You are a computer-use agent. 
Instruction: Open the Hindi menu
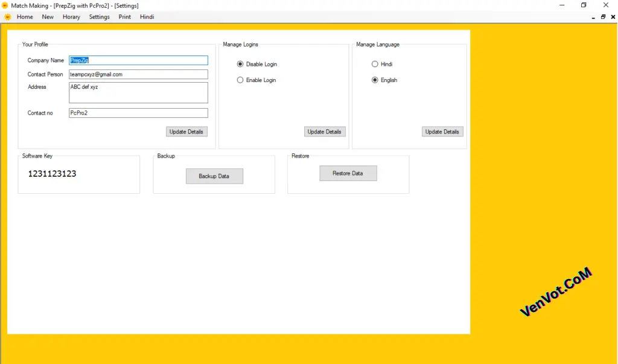147,17
